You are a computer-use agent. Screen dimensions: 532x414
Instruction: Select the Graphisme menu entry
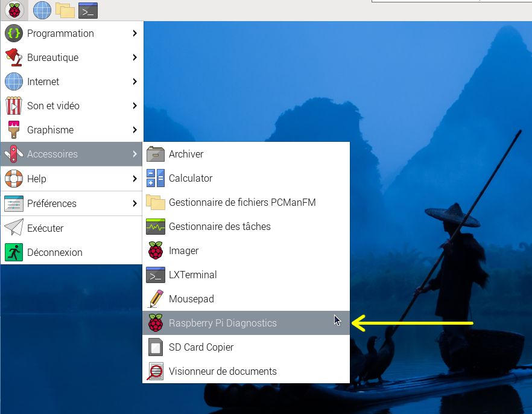pyautogui.click(x=71, y=130)
